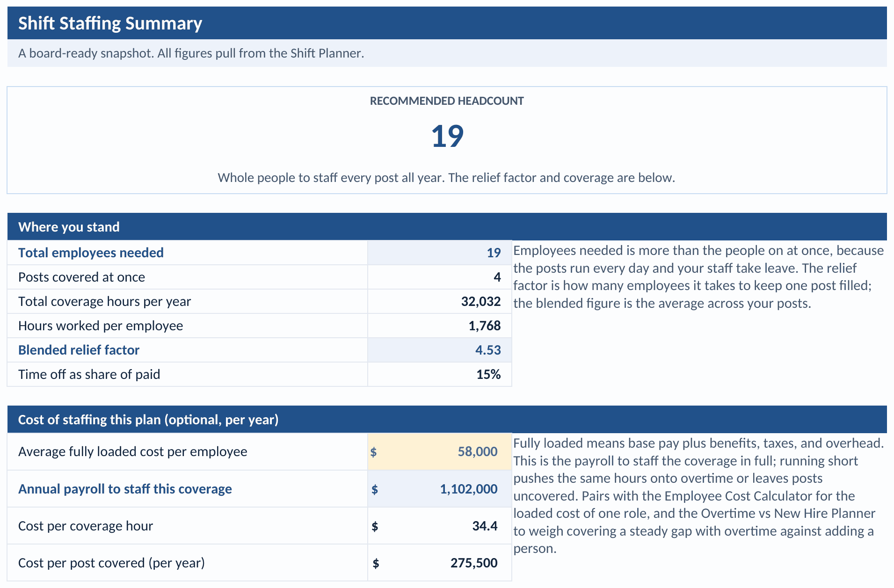Click the 'Whole people to staff every post' note
The image size is (894, 588).
(446, 178)
